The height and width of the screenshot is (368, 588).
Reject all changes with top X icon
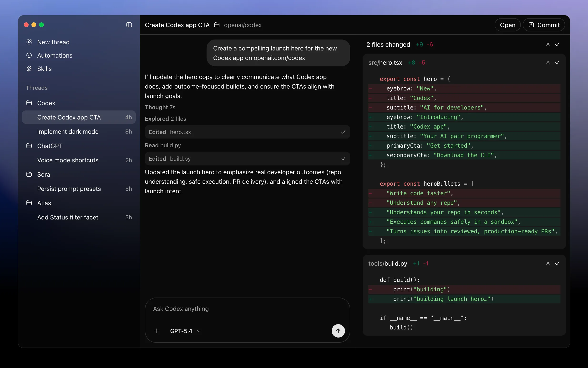click(548, 44)
